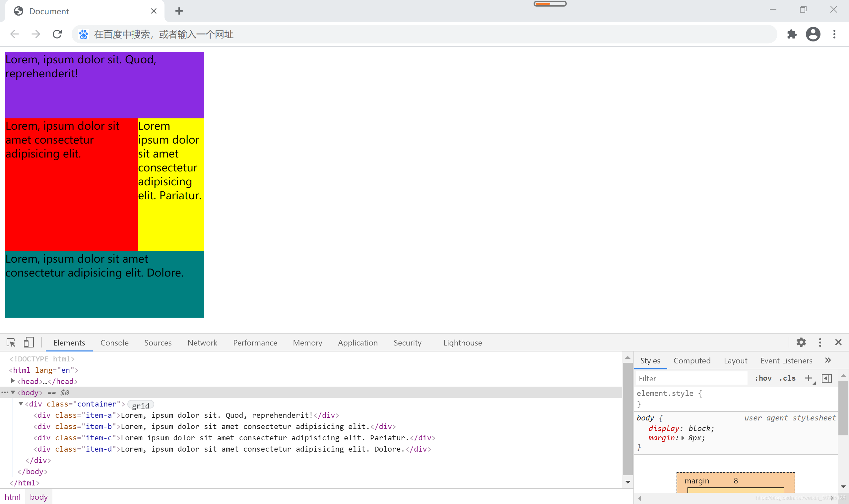Open DevTools settings gear
Screen dimensions: 849x504
801,342
